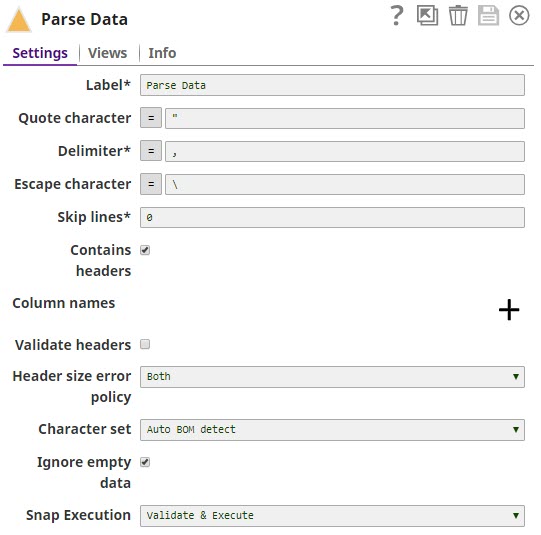Toggle expression button for Delimiter
541x535 pixels.
pos(151,151)
